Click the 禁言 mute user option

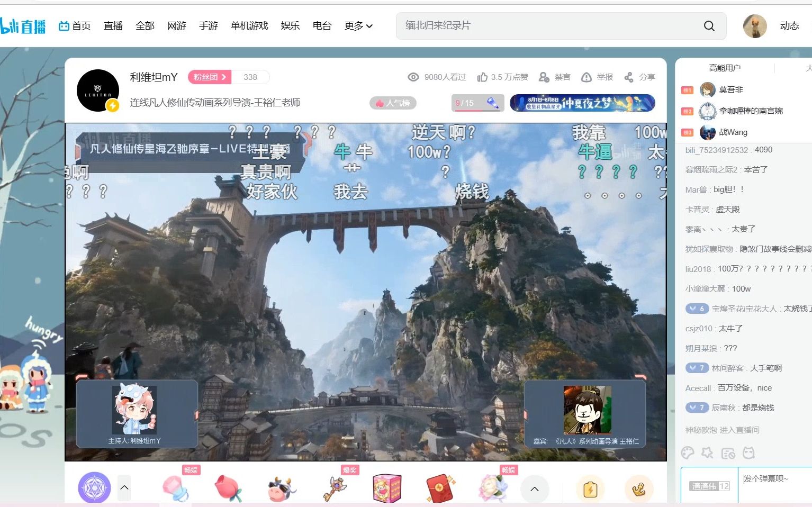point(554,77)
